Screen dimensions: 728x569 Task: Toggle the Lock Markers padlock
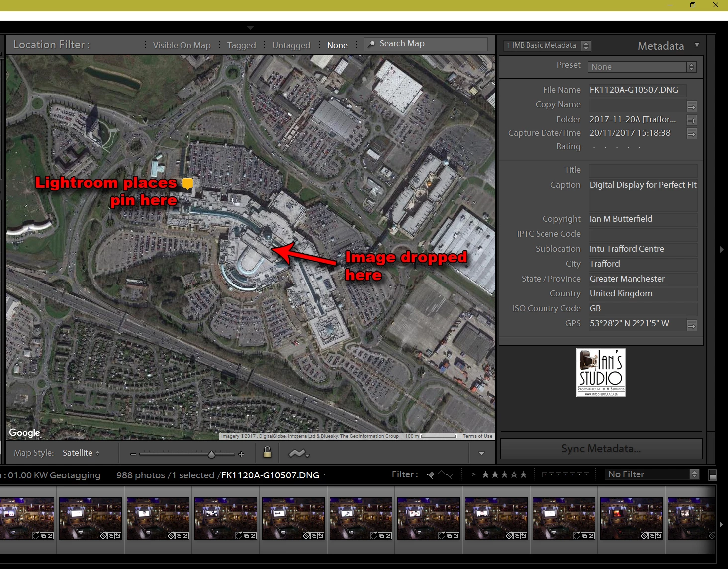(267, 452)
